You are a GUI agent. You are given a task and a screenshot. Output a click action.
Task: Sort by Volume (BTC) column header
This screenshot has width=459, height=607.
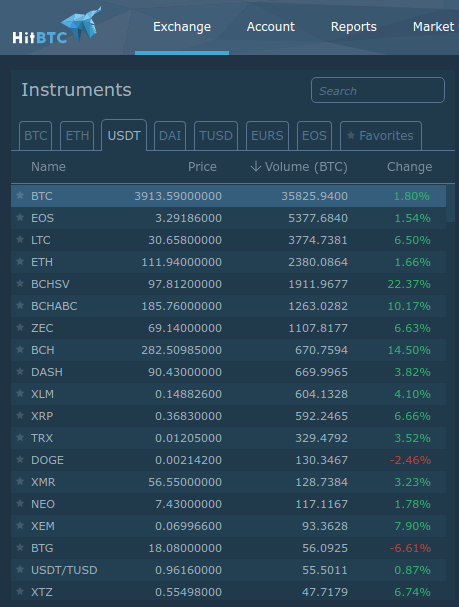tap(299, 167)
